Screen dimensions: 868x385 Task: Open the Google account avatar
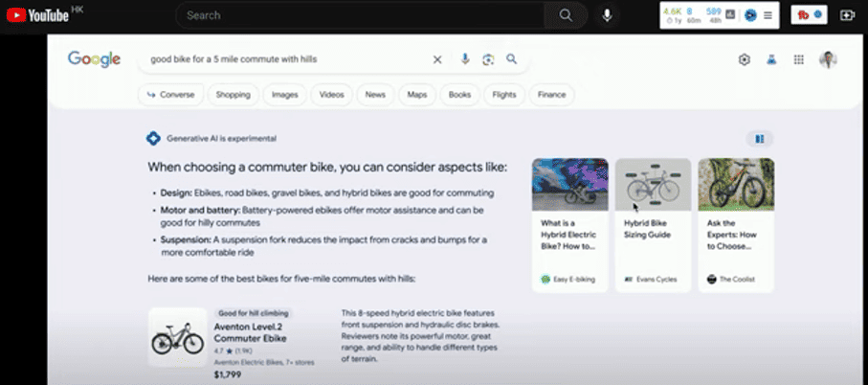tap(828, 59)
